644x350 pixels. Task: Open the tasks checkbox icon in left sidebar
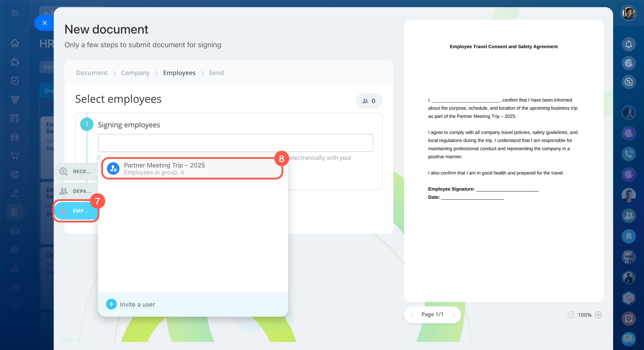coord(15,81)
